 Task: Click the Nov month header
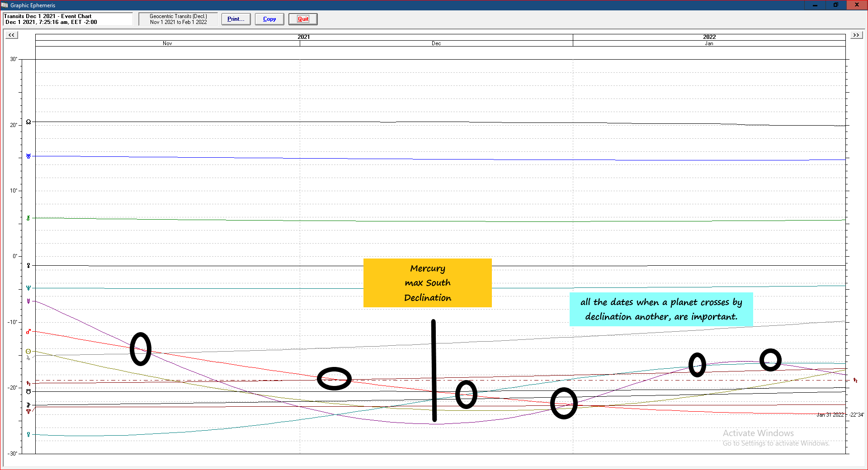pyautogui.click(x=167, y=43)
